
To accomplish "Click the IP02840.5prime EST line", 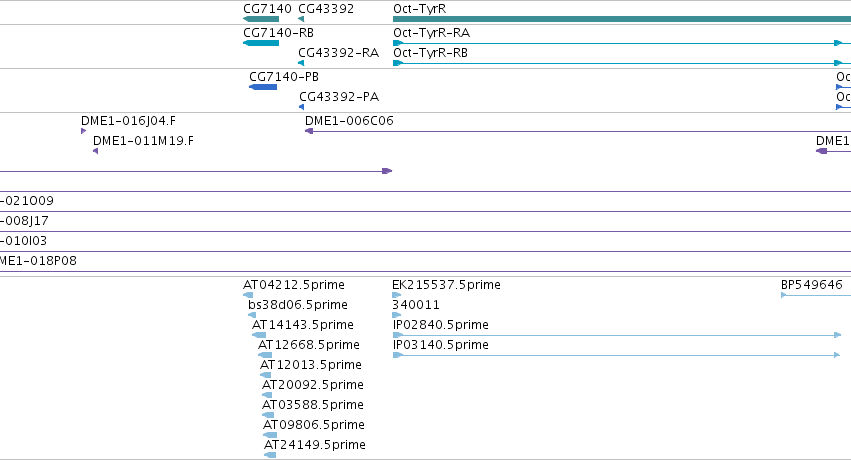I will [617, 335].
